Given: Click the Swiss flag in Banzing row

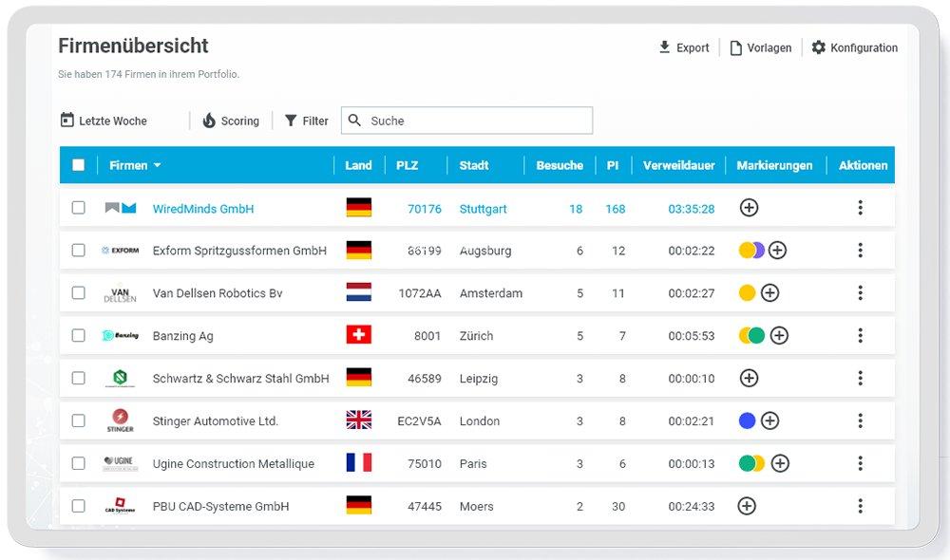Looking at the screenshot, I should point(359,334).
